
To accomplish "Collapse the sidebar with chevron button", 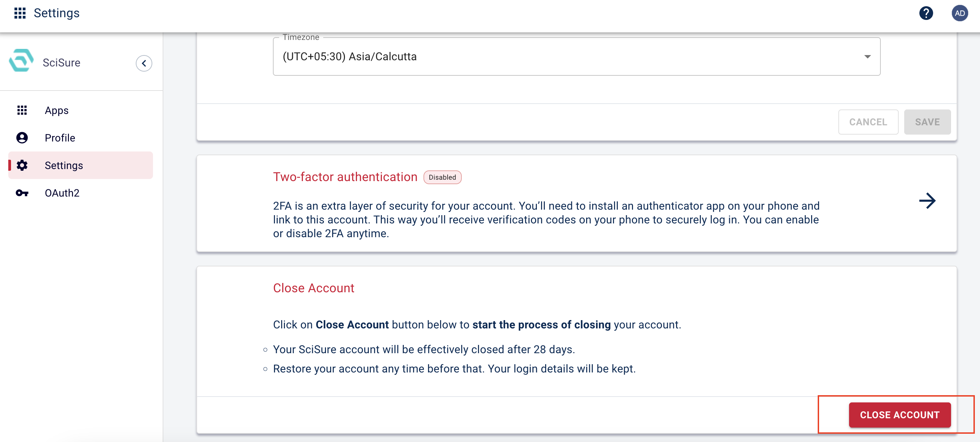I will click(144, 63).
